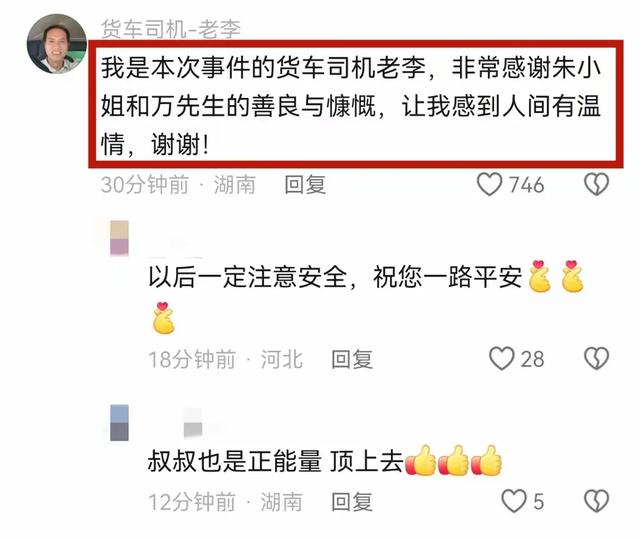
Task: Tap the 叔叔也是正能量 顶上去 comment text
Action: pos(324,461)
